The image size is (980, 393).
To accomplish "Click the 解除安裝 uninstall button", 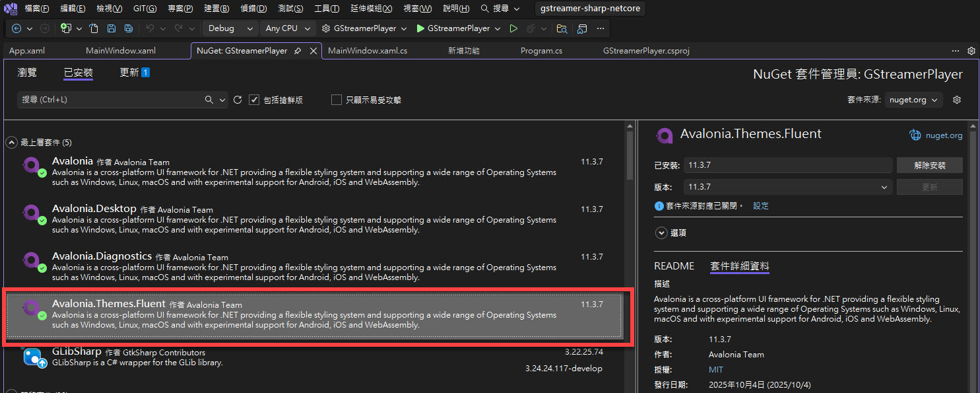I will point(929,165).
